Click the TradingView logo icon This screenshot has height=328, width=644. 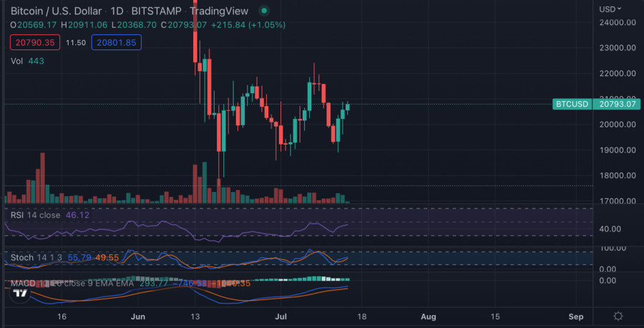click(20, 294)
